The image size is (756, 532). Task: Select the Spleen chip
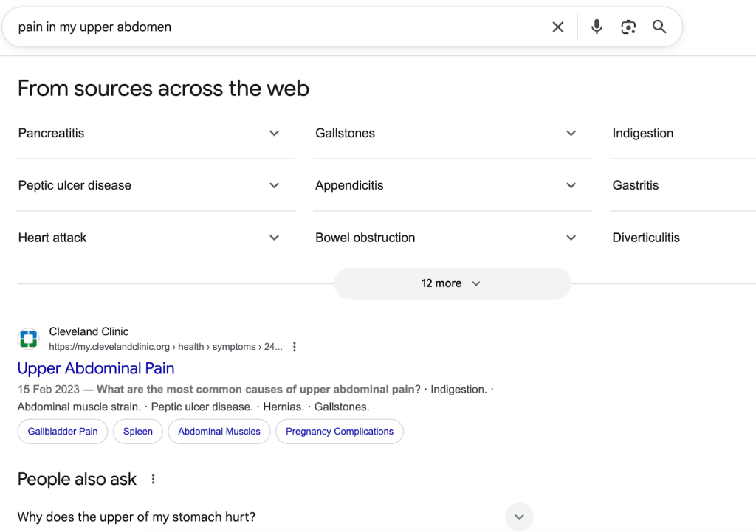click(x=138, y=432)
